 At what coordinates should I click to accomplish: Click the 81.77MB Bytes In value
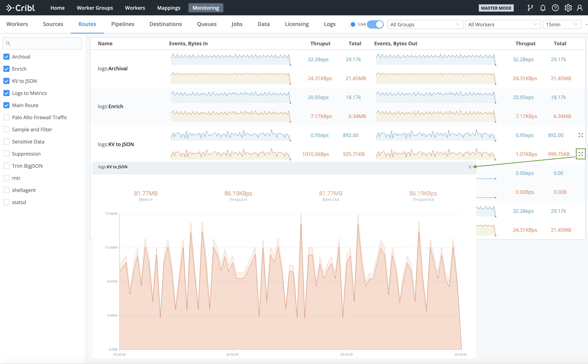click(x=146, y=193)
